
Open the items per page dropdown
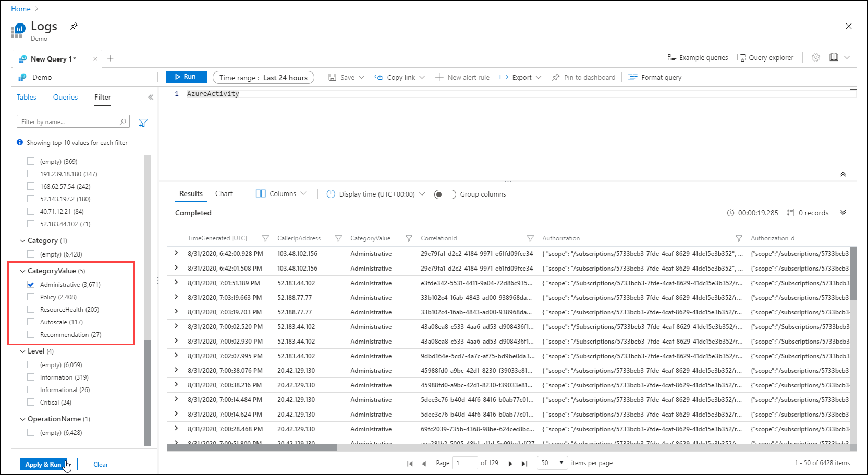[552, 463]
